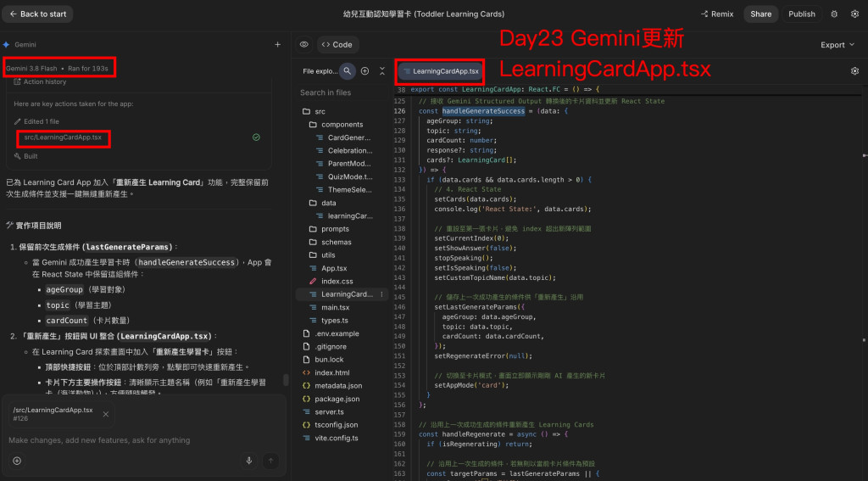Screen dimensions: 868x481
Task: Open package.json file
Action: (331, 399)
